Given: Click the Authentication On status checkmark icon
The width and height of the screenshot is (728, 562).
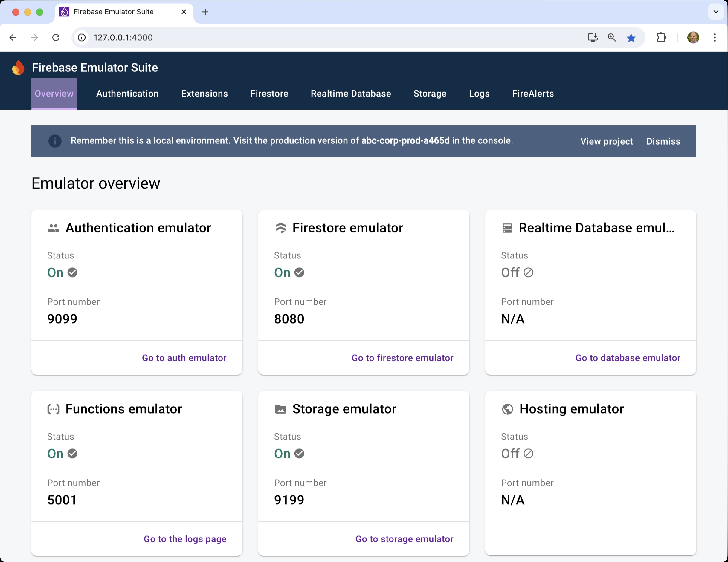Looking at the screenshot, I should click(72, 272).
